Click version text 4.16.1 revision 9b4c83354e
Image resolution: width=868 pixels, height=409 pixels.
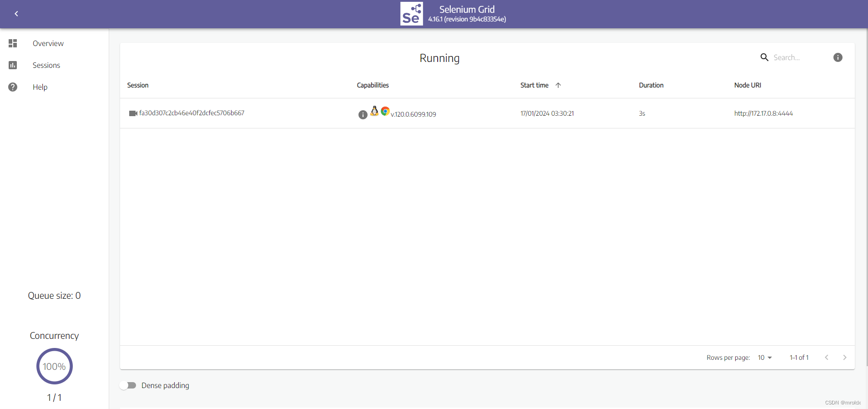point(467,19)
